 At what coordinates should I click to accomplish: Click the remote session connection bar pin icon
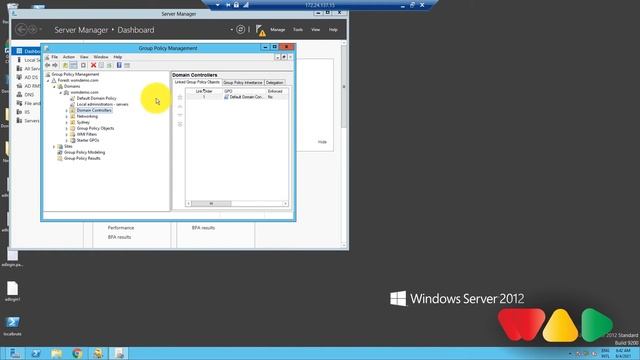(228, 5)
